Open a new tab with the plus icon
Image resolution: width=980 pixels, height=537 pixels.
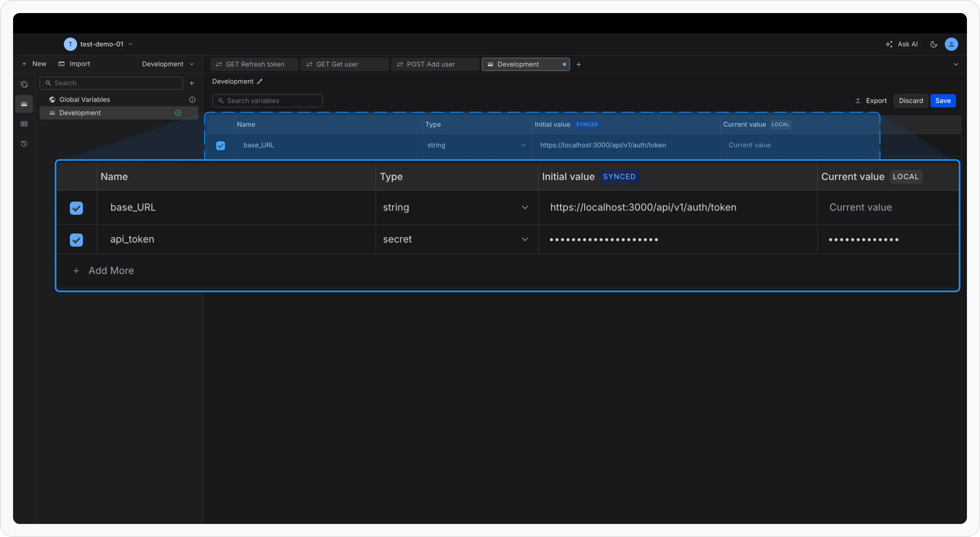pyautogui.click(x=579, y=64)
